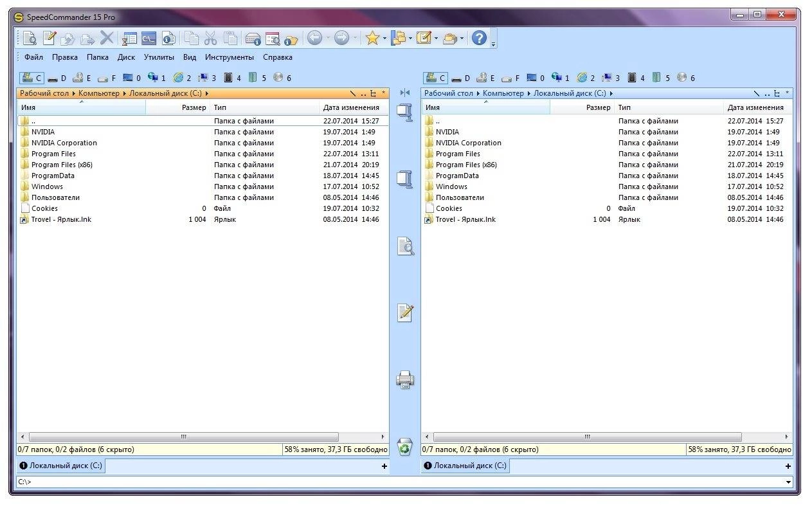This screenshot has height=508, width=812.
Task: Click the red X delete icon in toolbar
Action: coord(106,39)
